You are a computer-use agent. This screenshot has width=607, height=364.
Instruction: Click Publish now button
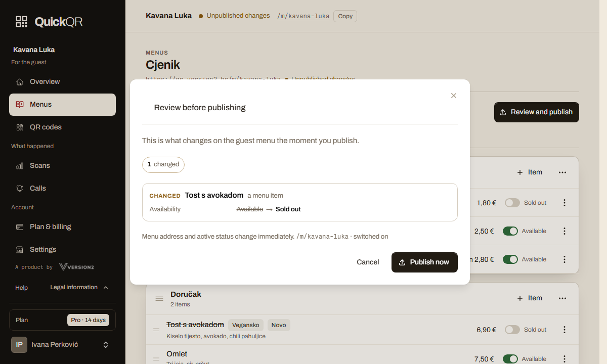424,262
